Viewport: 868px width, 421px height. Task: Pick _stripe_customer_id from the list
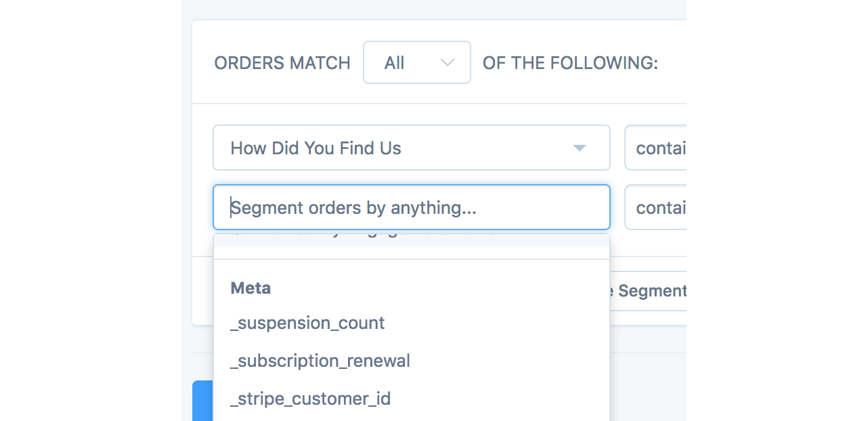[x=311, y=399]
